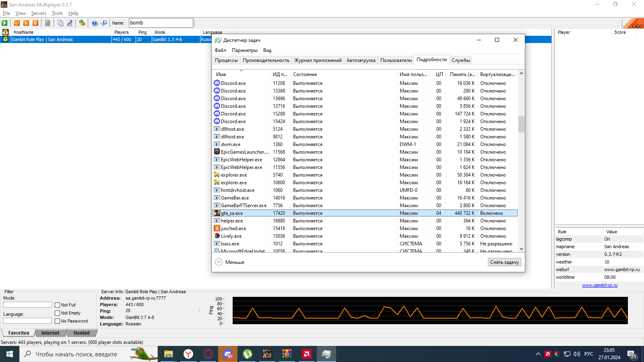
Task: Click the Снять задачу button
Action: tap(504, 262)
